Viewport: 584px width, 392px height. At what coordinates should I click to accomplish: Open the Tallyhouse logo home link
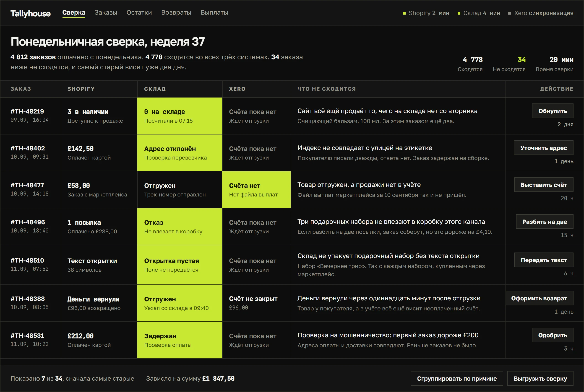(x=30, y=13)
